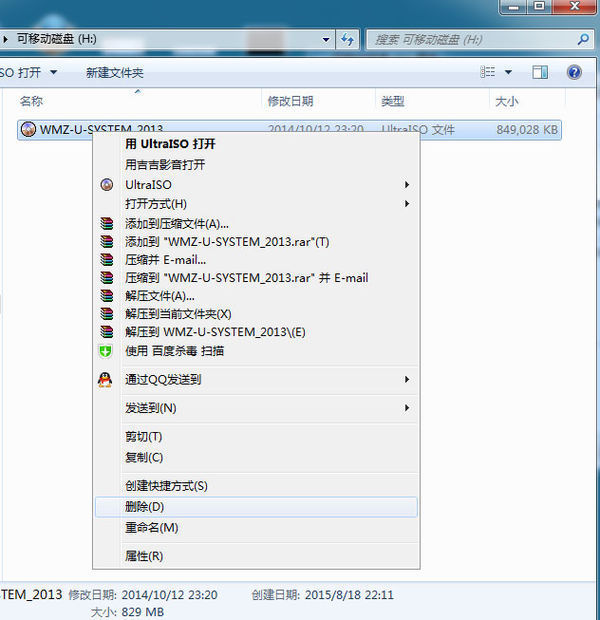This screenshot has height=620, width=600.
Task: Select 添加到压缩文件(A)... menu entry
Action: [x=256, y=224]
